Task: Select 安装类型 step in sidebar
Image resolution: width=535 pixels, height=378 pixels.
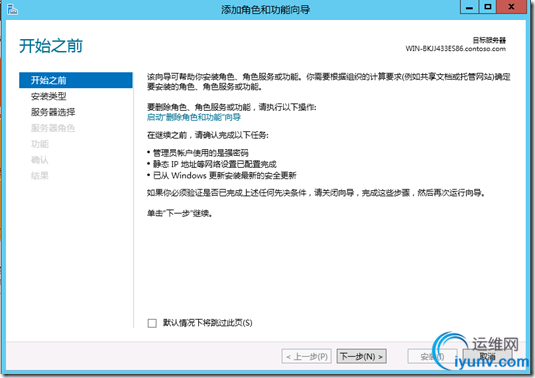Action: pos(48,96)
